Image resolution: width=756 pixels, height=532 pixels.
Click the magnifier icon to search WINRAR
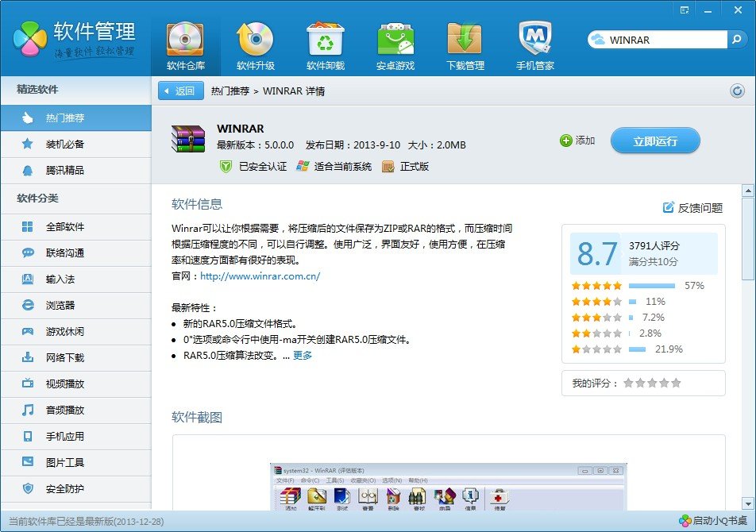coord(737,38)
